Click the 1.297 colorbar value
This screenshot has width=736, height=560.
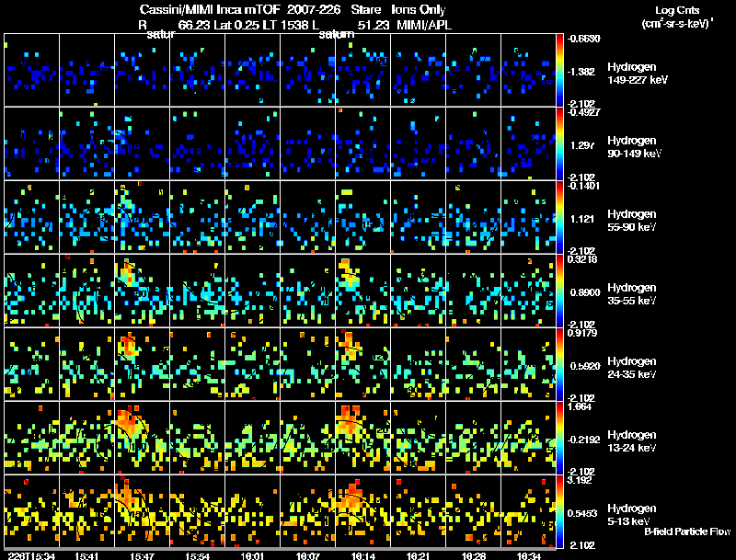point(582,145)
